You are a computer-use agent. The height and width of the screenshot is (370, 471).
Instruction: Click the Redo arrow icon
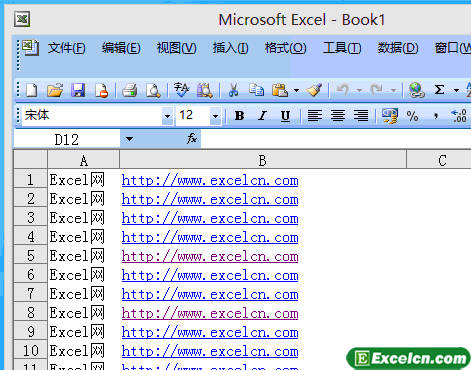pos(377,89)
